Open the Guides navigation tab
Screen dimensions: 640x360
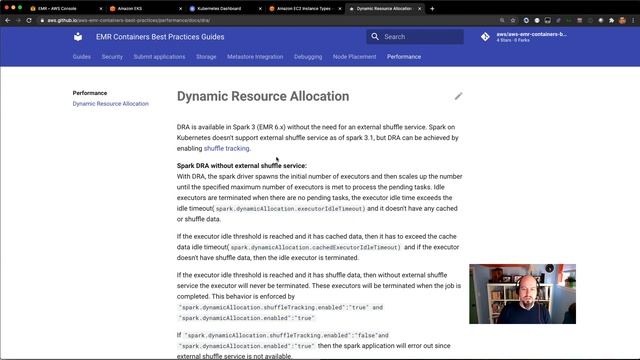pos(82,57)
